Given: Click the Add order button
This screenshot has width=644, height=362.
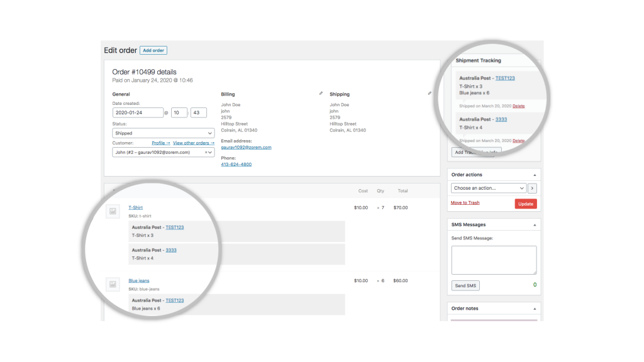Looking at the screenshot, I should click(153, 50).
